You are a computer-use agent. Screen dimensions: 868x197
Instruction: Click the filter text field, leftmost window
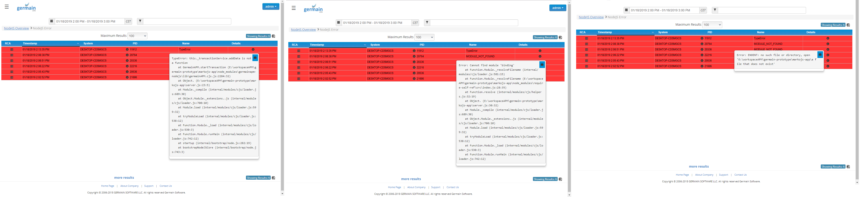coord(187,22)
